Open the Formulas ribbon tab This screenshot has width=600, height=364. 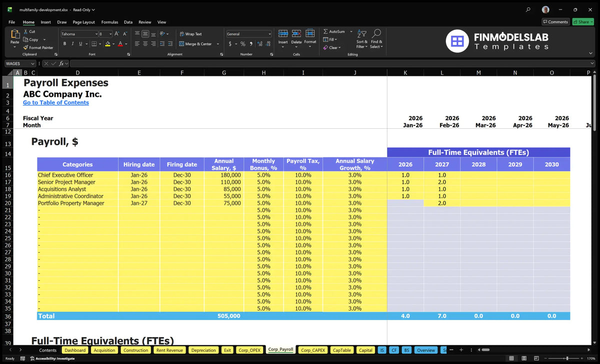point(109,22)
